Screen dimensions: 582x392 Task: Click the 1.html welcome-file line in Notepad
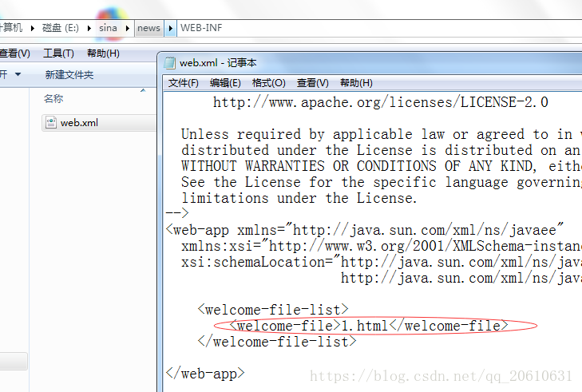coord(369,326)
